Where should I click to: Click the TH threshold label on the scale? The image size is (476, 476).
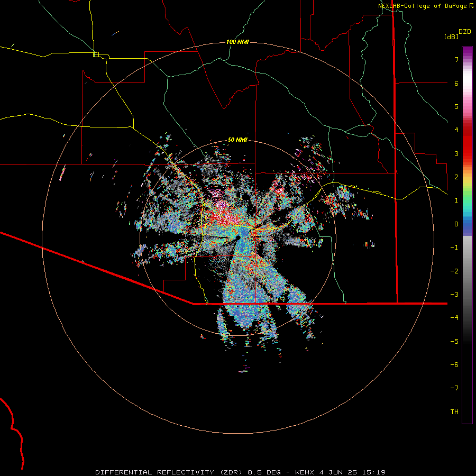click(454, 412)
